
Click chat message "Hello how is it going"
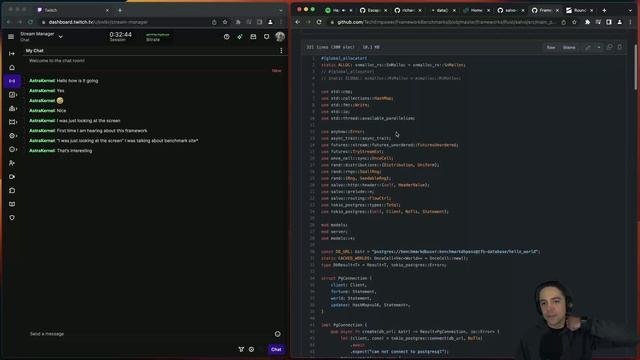point(77,81)
